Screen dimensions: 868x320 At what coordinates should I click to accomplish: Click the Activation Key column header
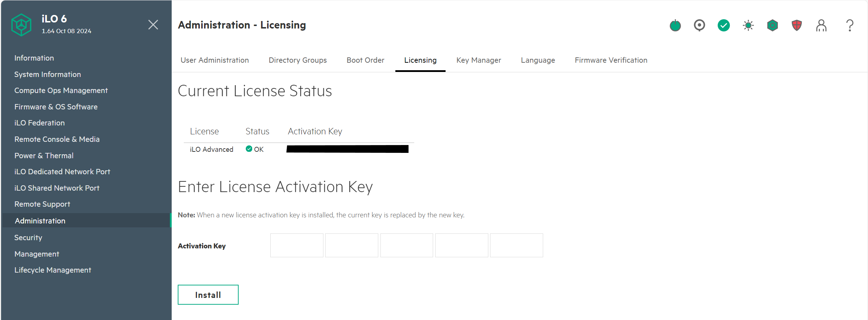pyautogui.click(x=315, y=131)
